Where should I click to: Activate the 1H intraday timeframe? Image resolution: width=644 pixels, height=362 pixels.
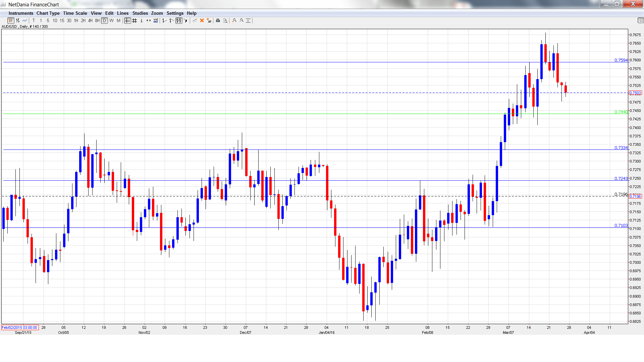point(75,20)
